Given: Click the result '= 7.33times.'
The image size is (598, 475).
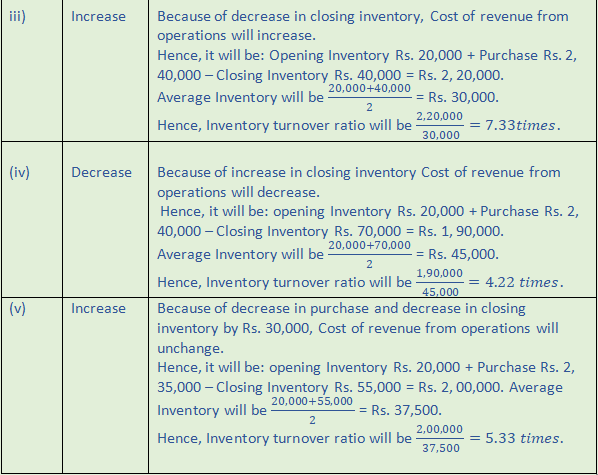Looking at the screenshot, I should pyautogui.click(x=515, y=125).
